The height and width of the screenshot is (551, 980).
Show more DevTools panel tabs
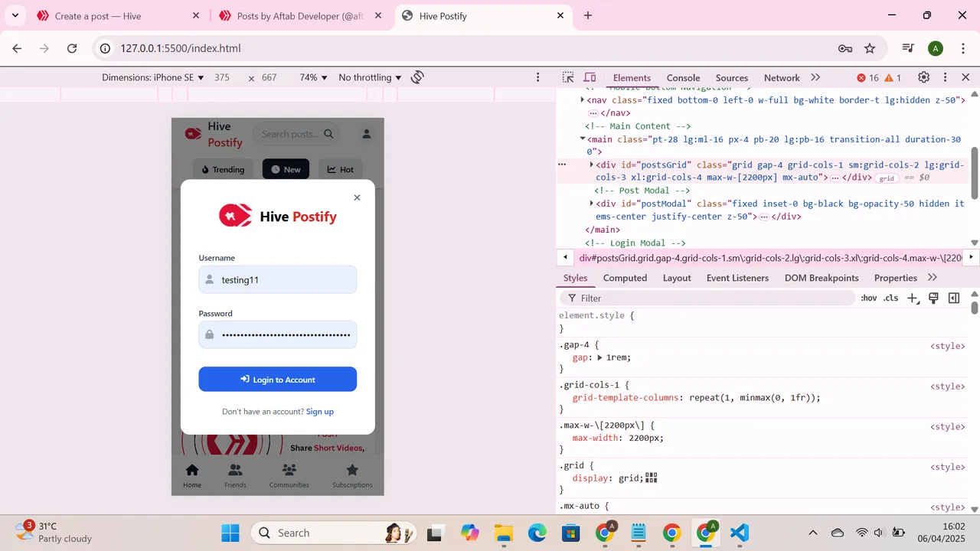(x=815, y=77)
